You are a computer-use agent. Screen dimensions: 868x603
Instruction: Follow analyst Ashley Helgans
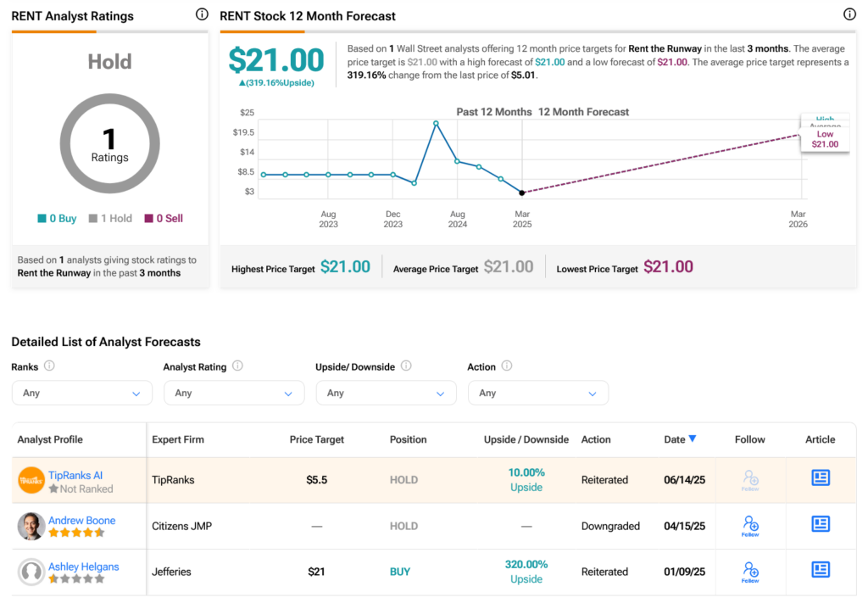750,571
